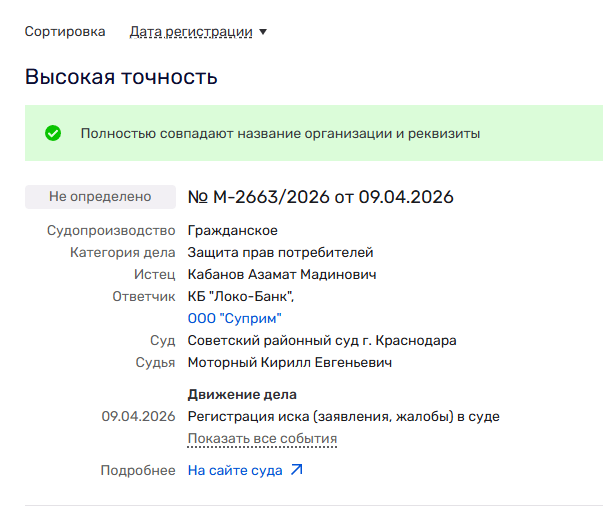Click the Суд field label

click(x=163, y=341)
